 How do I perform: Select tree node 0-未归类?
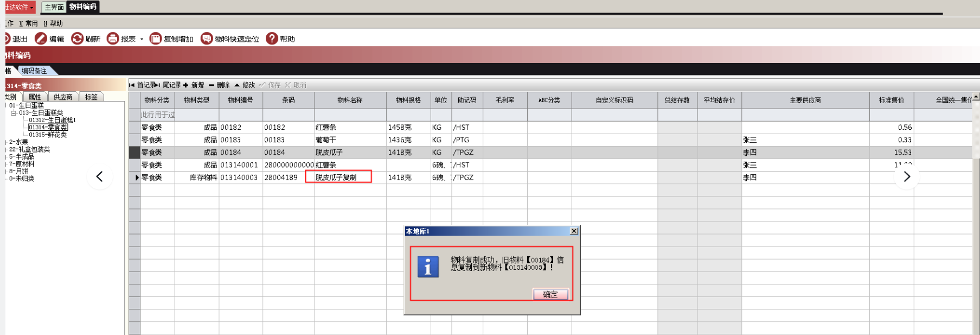22,179
